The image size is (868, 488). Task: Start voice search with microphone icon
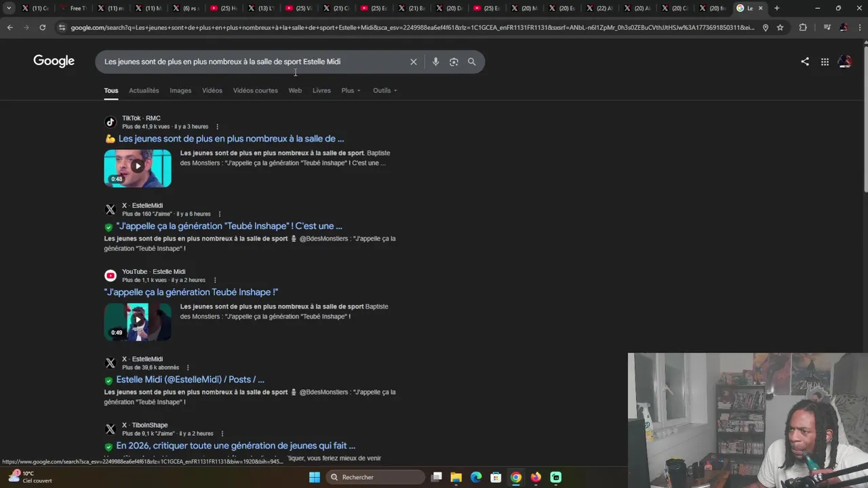coord(435,62)
